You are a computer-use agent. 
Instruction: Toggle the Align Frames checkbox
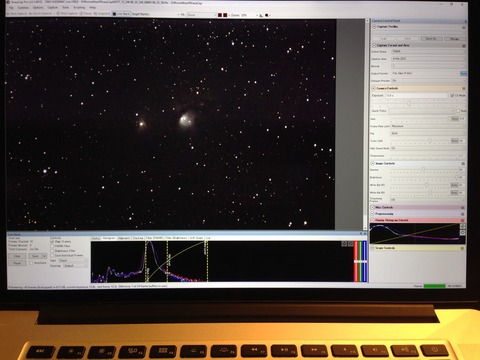click(x=52, y=242)
